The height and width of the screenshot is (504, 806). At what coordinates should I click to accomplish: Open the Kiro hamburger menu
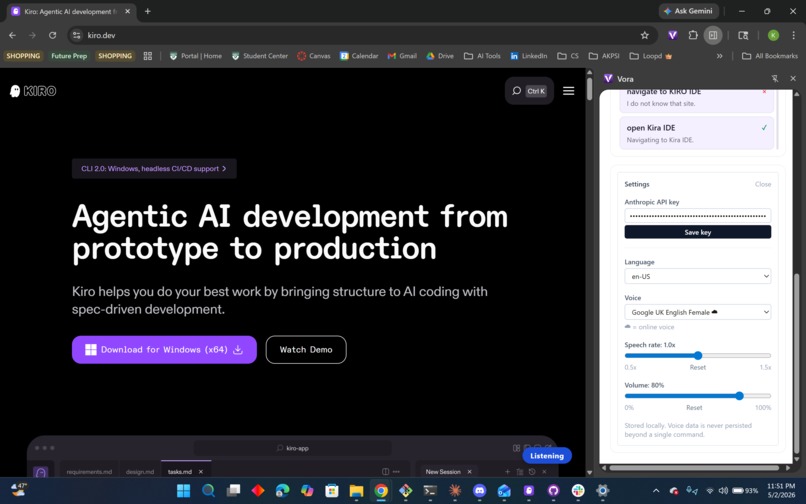tap(569, 91)
